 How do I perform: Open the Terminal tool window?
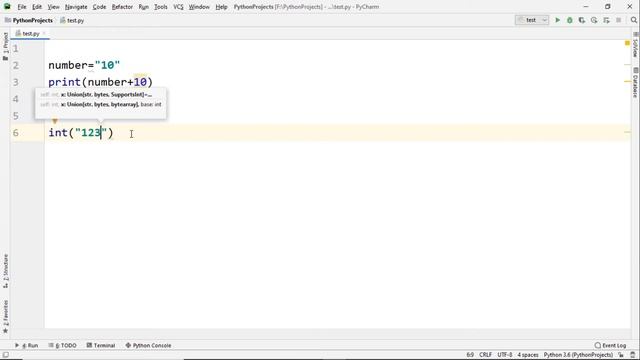(101, 345)
